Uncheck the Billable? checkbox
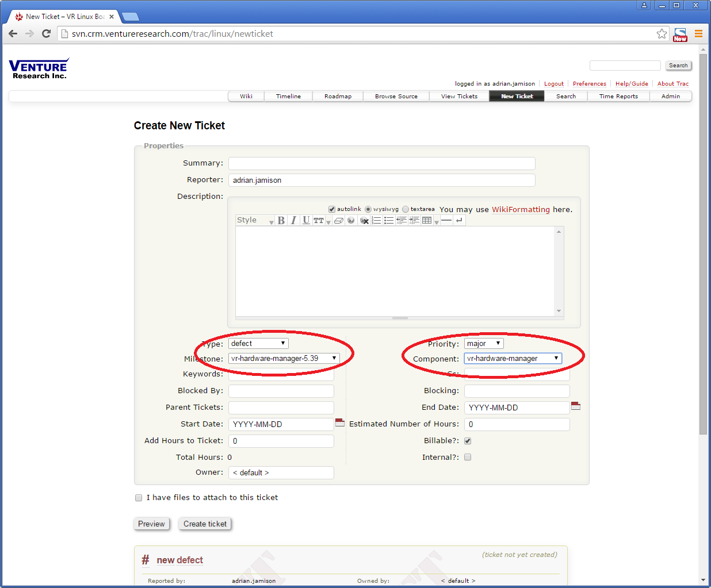This screenshot has height=588, width=711. [468, 440]
